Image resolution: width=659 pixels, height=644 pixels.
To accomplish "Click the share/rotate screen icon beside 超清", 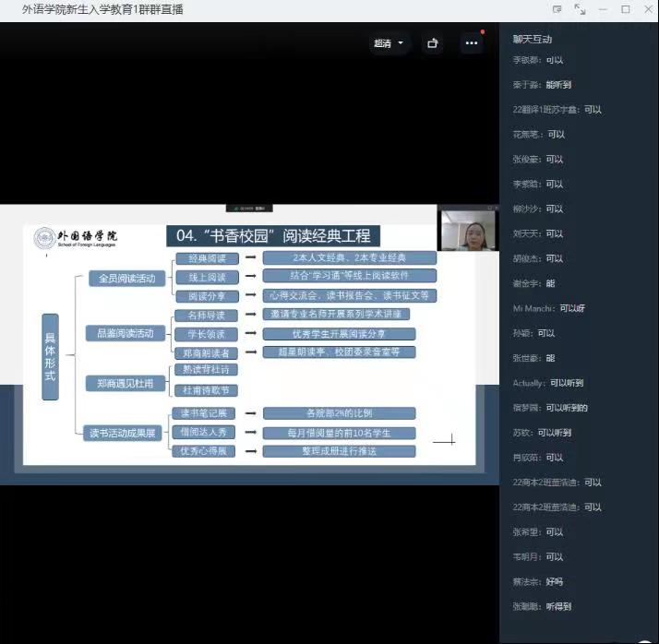I will tap(432, 43).
